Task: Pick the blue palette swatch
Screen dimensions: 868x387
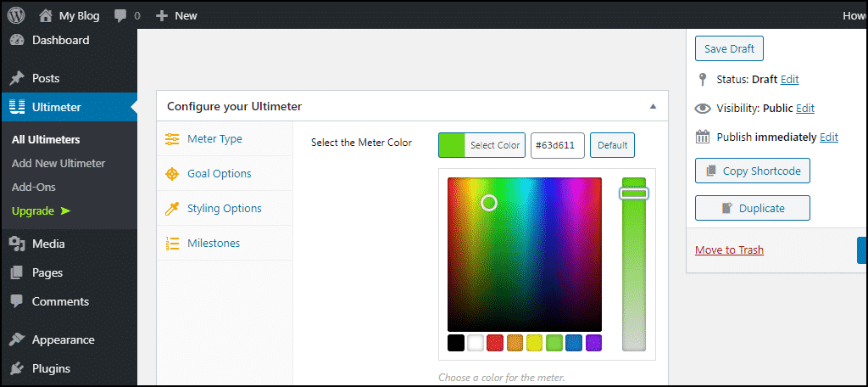Action: pyautogui.click(x=574, y=343)
